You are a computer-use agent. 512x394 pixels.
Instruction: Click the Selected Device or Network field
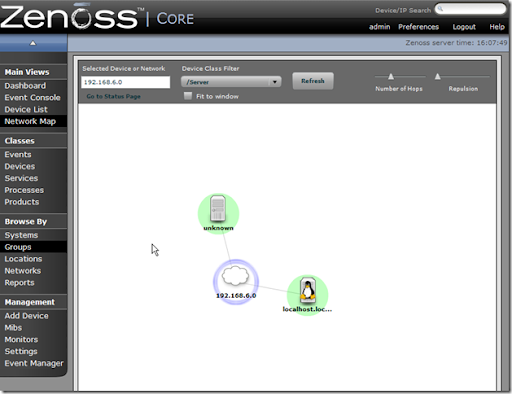126,82
